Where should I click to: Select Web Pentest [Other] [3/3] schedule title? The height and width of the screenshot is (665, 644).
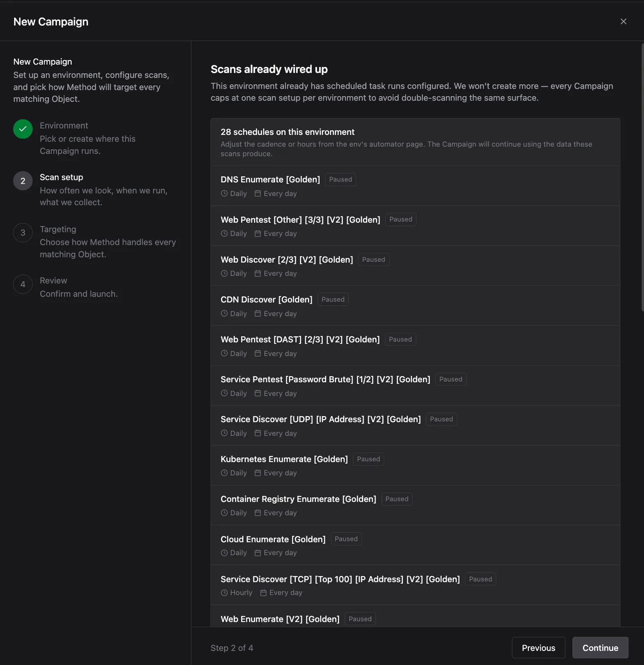(x=300, y=220)
